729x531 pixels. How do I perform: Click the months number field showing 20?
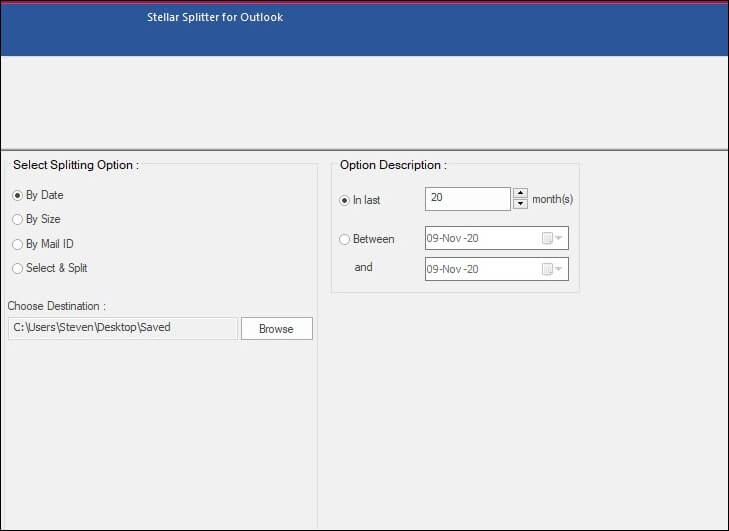tap(468, 199)
